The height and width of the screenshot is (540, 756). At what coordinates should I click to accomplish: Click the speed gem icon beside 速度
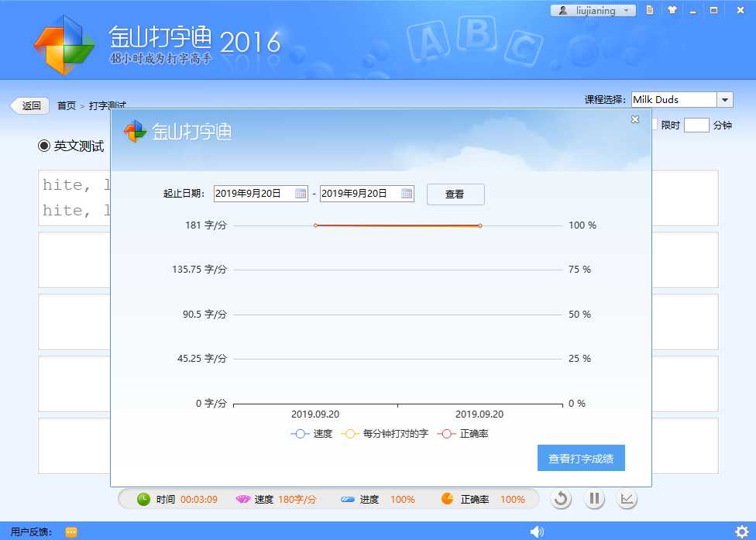click(243, 500)
